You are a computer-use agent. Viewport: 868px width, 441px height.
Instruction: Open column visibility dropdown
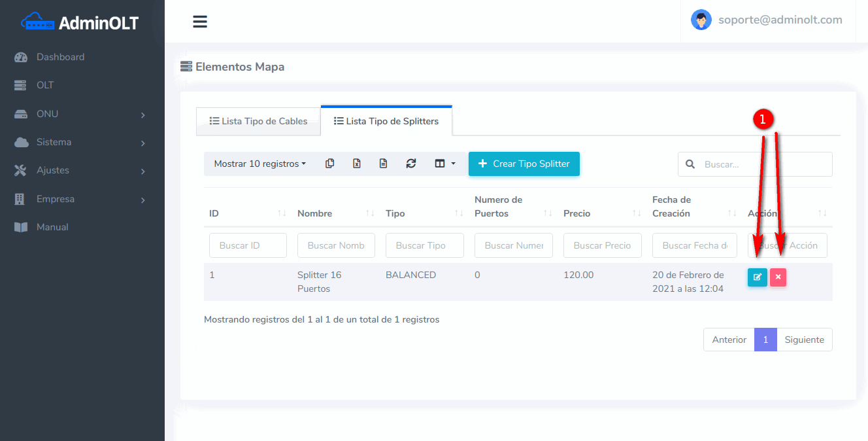tap(444, 164)
